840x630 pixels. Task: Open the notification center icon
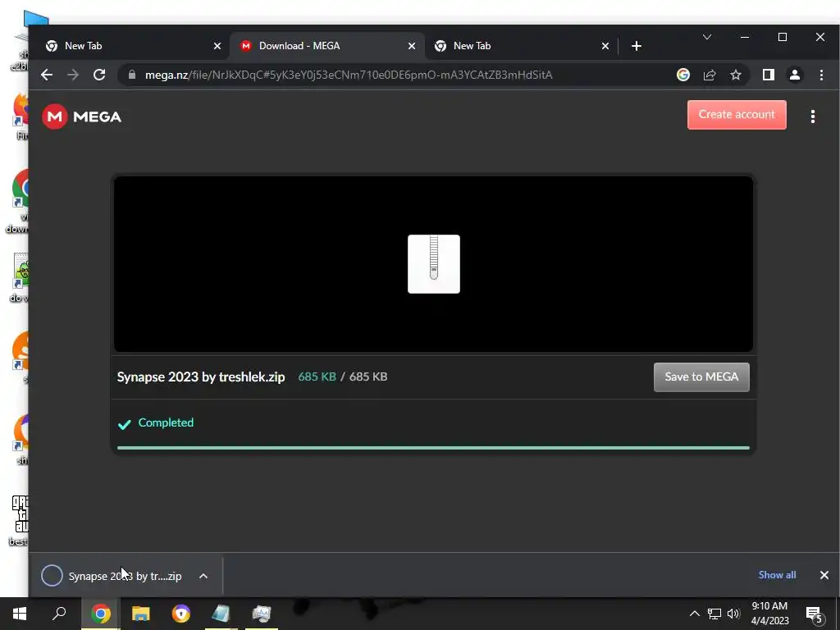[815, 614]
